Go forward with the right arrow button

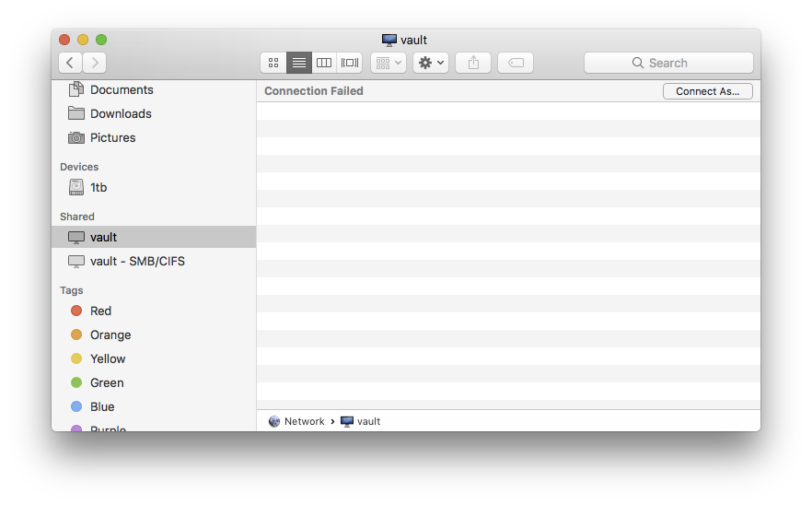[95, 63]
